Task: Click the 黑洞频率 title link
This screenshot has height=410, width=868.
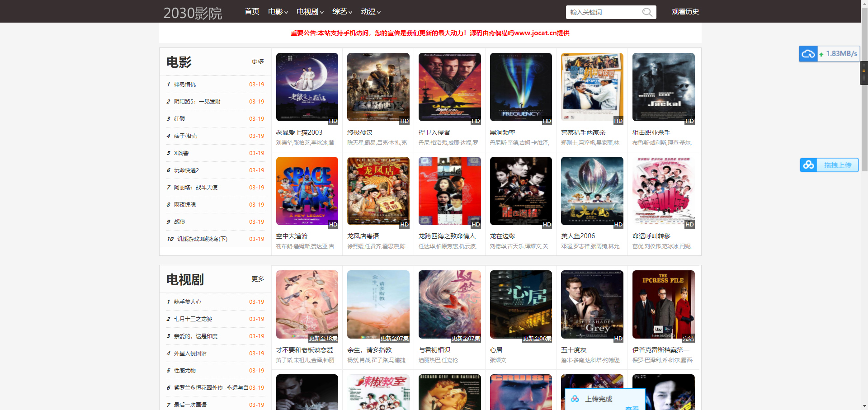Action: (503, 132)
